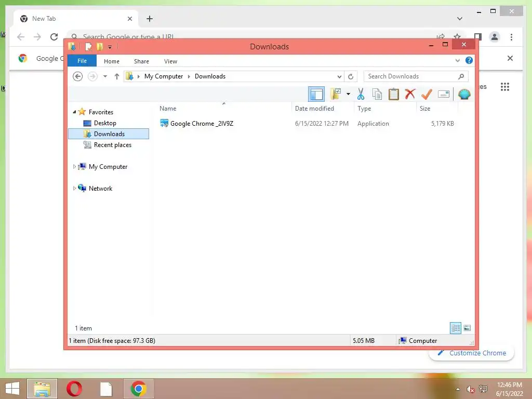This screenshot has height=399, width=532.
Task: Select Downloads in navigation pane
Action: click(109, 134)
